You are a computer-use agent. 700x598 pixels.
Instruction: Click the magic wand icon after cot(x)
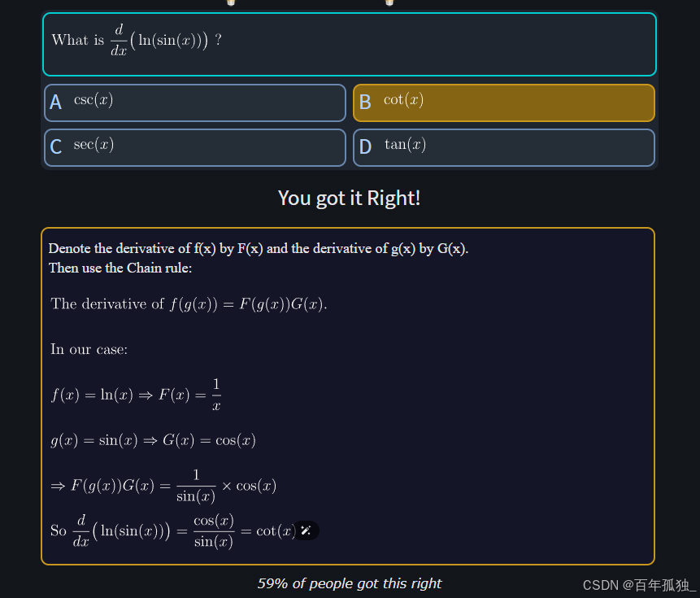pyautogui.click(x=306, y=530)
